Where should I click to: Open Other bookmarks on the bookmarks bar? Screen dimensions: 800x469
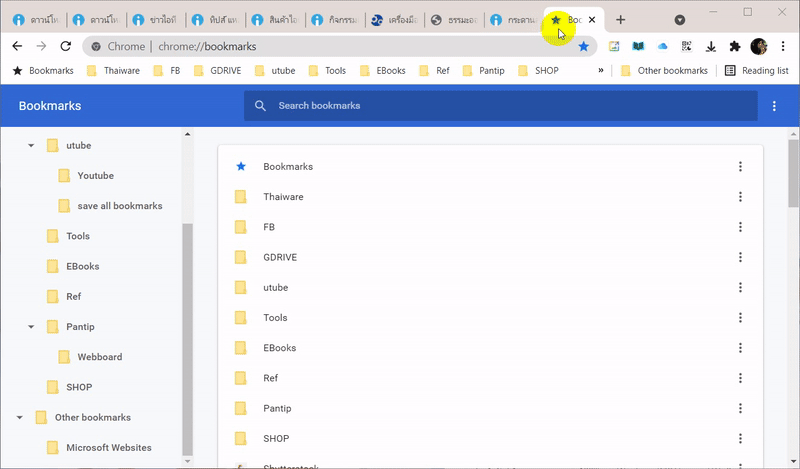point(665,70)
